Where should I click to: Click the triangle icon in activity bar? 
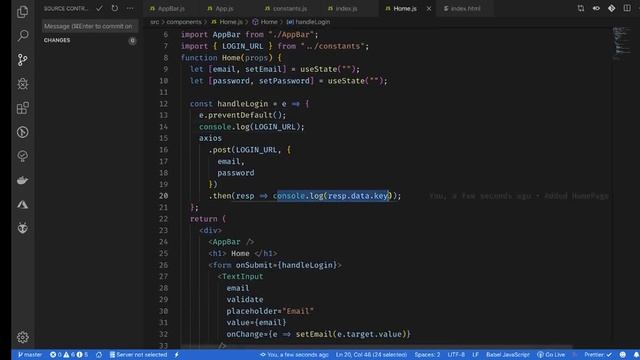[22, 204]
